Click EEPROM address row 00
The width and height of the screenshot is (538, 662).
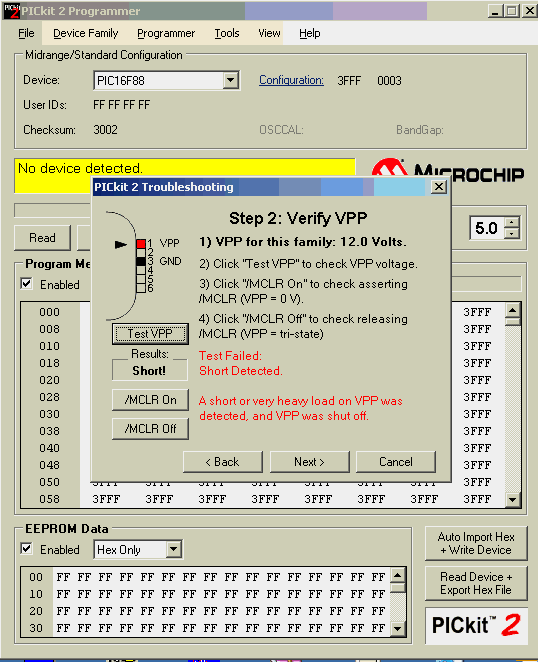(x=36, y=577)
